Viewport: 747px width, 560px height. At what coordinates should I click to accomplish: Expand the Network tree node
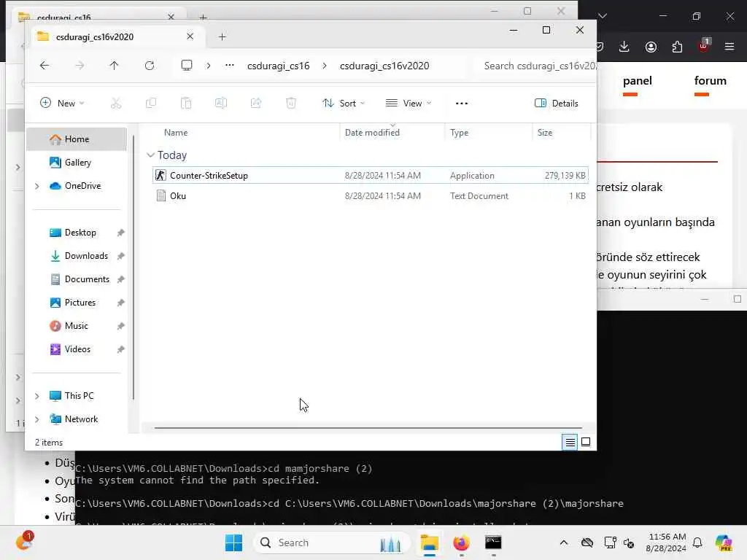(37, 419)
